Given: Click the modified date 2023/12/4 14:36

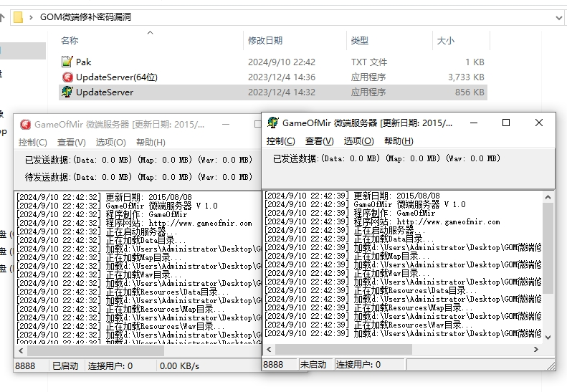Looking at the screenshot, I should (282, 77).
